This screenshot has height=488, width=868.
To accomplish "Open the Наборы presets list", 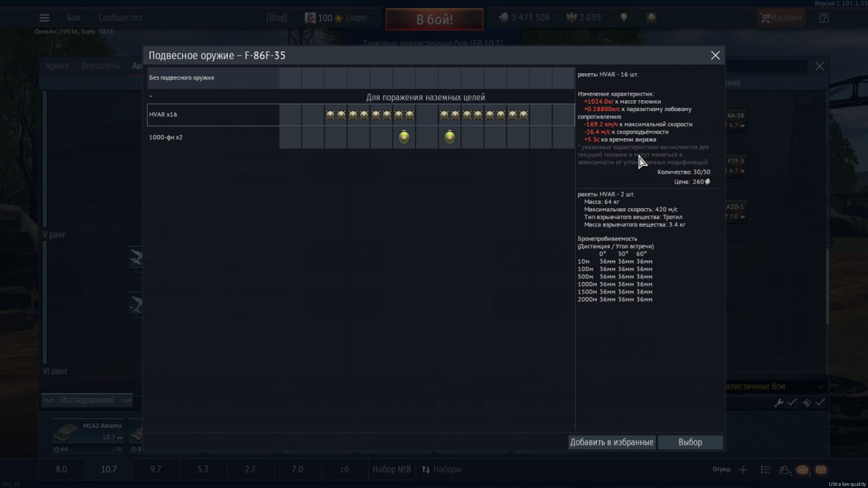I will coord(441,469).
